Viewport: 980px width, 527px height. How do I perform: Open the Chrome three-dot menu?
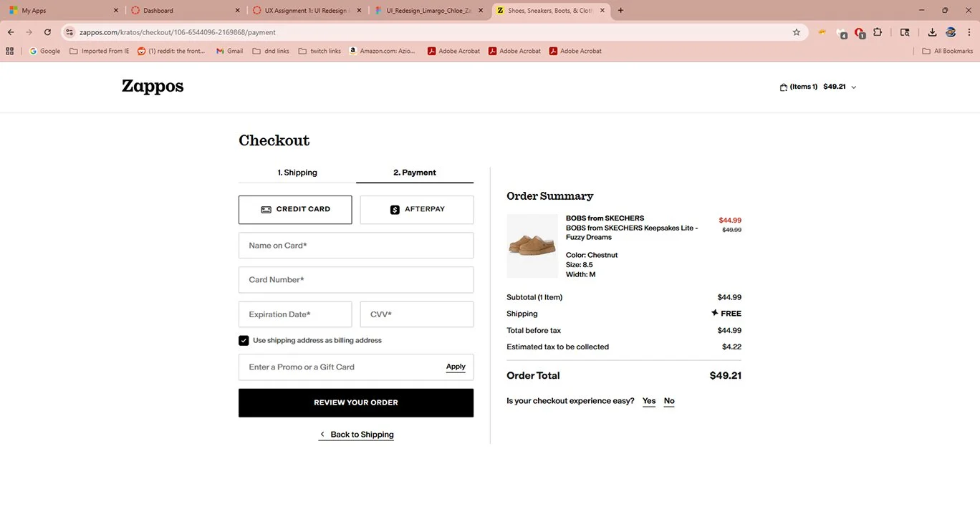969,32
